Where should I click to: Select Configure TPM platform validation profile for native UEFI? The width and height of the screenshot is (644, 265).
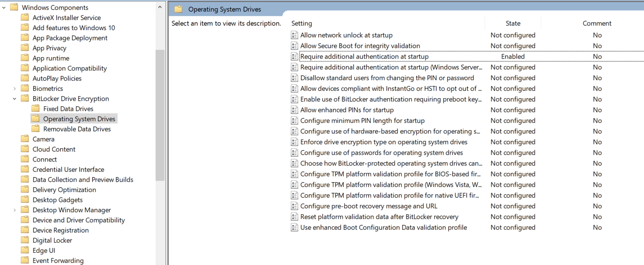click(x=390, y=196)
